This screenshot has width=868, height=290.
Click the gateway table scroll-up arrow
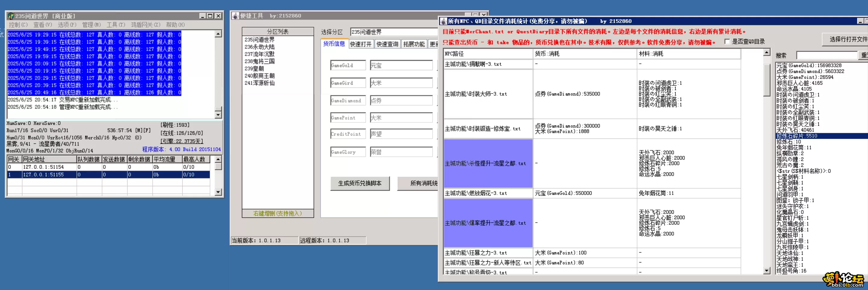point(218,159)
